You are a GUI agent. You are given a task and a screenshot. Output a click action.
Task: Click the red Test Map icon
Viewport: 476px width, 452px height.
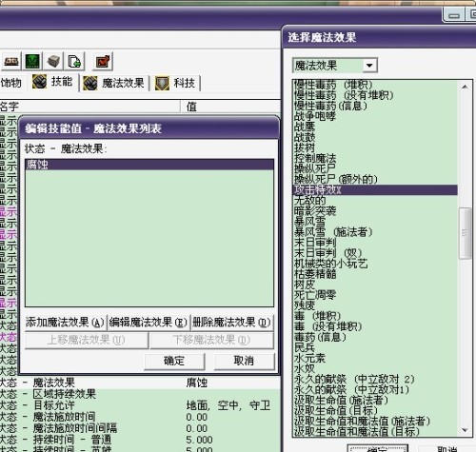pos(103,61)
